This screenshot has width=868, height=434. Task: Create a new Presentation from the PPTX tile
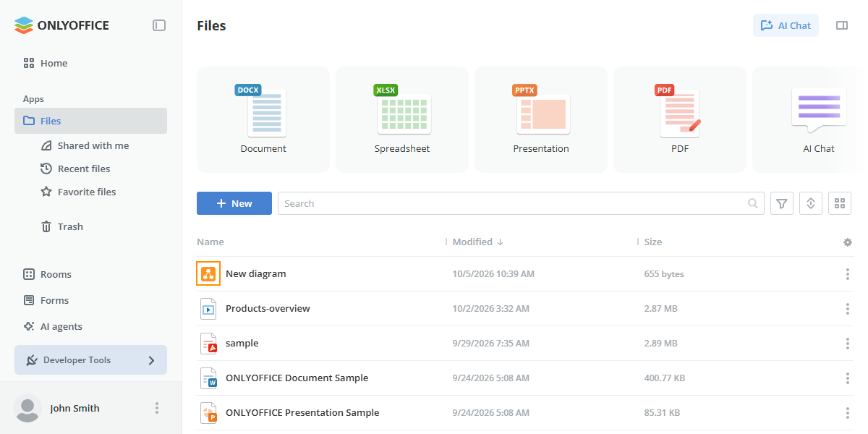click(x=541, y=119)
